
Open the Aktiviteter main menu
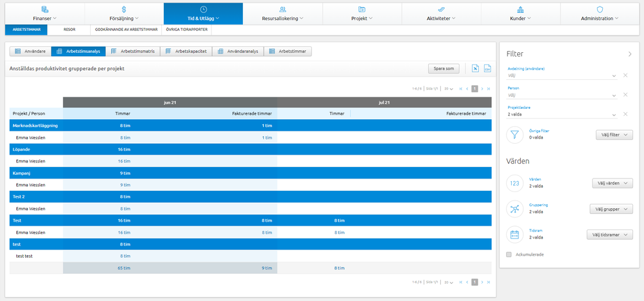coord(441,14)
